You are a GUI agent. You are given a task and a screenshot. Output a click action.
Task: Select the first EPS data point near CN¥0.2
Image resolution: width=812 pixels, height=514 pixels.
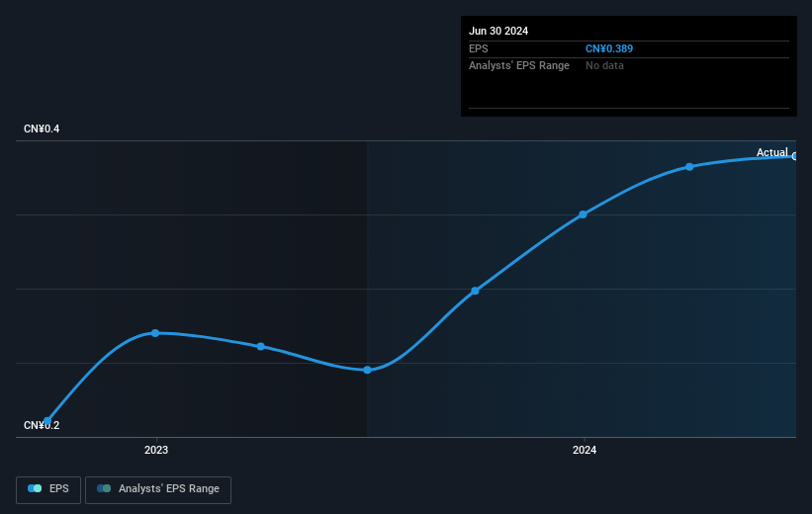pyautogui.click(x=47, y=421)
